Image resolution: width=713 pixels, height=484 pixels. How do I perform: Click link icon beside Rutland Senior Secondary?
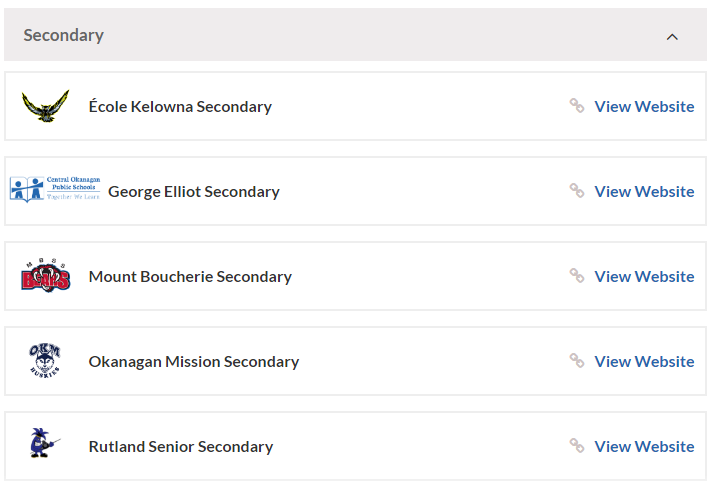tap(577, 446)
